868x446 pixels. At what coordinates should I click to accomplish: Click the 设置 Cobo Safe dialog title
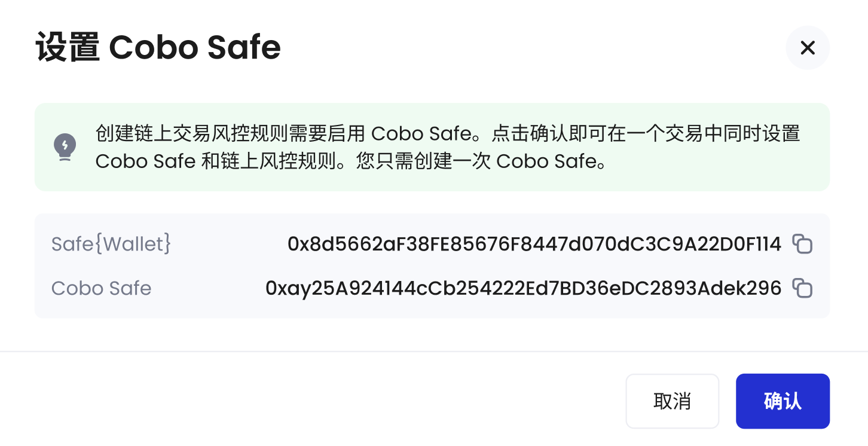[158, 48]
